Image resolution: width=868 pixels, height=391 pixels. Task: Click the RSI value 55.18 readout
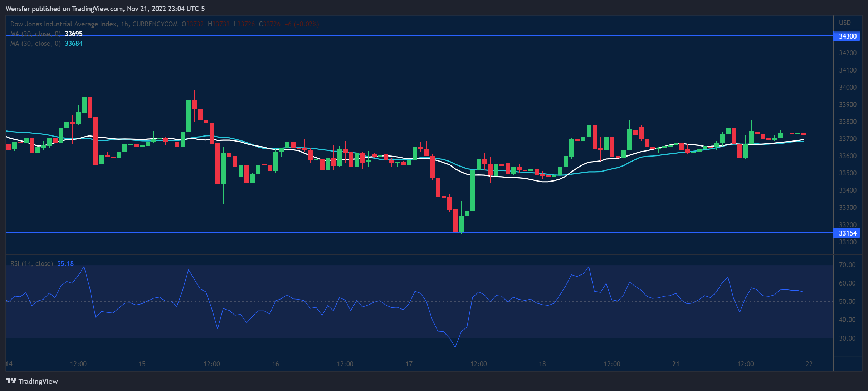65,263
